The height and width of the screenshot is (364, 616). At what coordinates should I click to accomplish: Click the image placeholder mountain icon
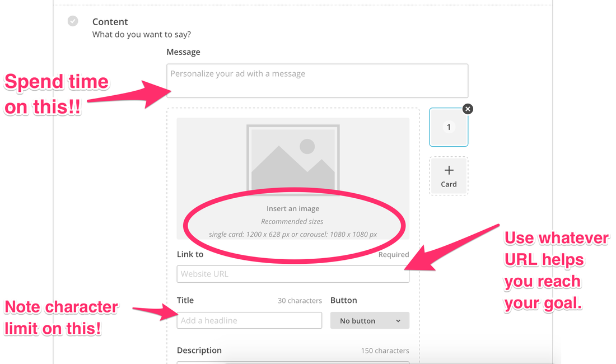pyautogui.click(x=293, y=158)
